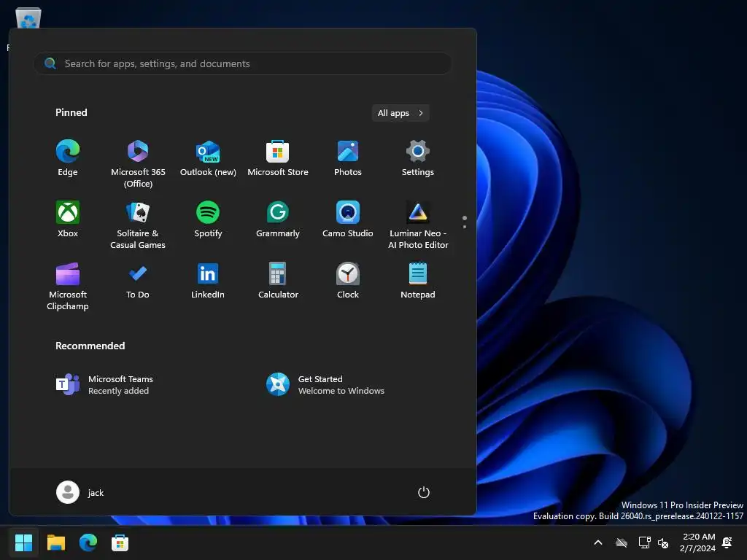Image resolution: width=747 pixels, height=560 pixels.
Task: Open Grammarly app
Action: [x=278, y=220]
